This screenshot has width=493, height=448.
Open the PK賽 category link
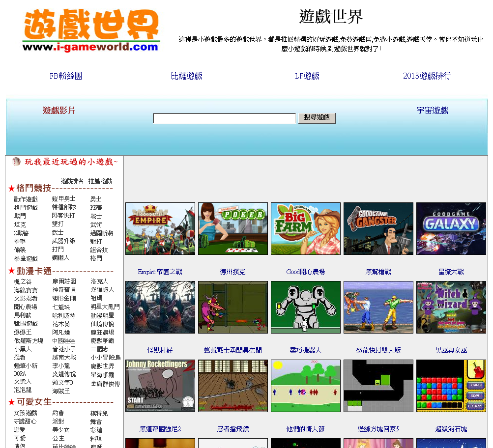(x=96, y=208)
